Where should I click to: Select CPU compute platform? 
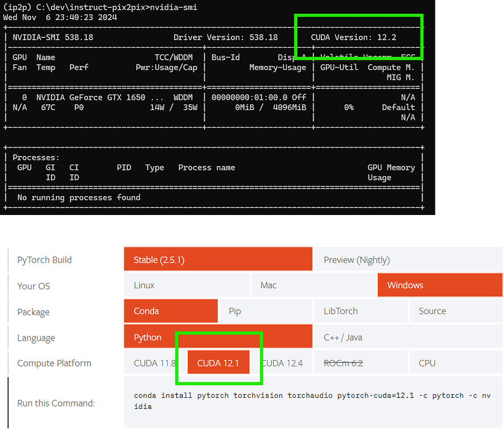click(456, 363)
